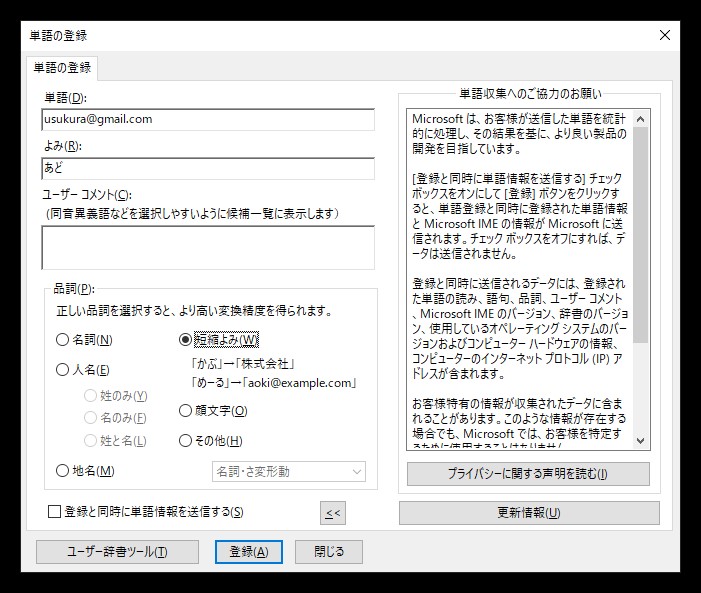
Task: Select the その他 radio button
Action: click(185, 440)
